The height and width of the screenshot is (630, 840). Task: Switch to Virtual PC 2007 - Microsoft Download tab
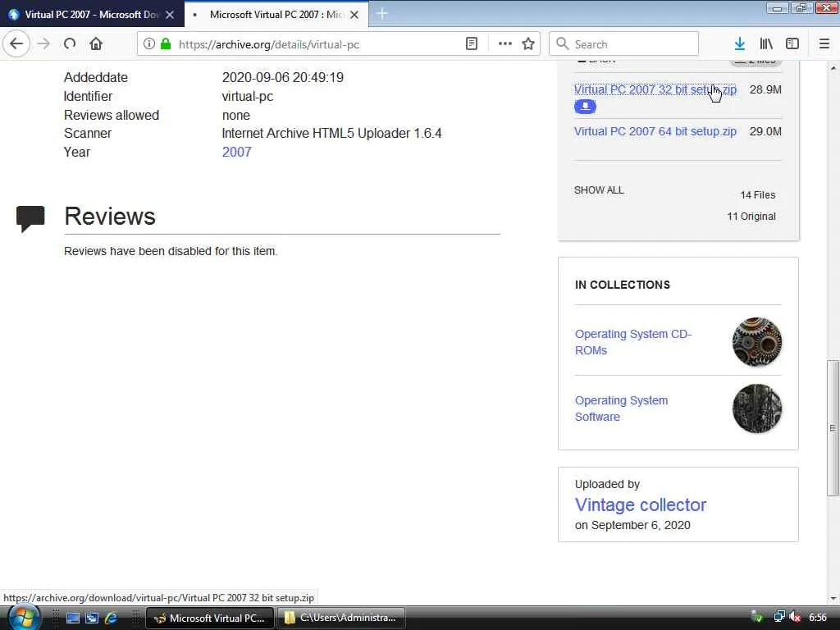(x=92, y=15)
